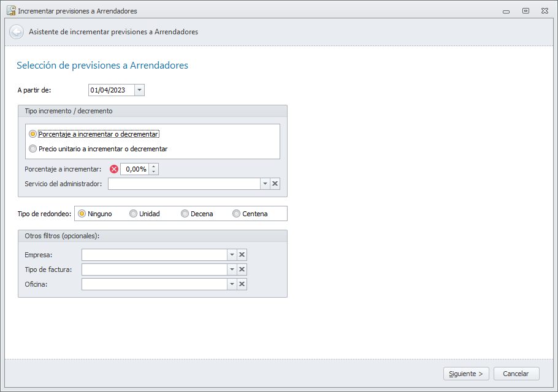
Task: Click the Selección de previsiones a Arrendadores heading
Action: (x=102, y=66)
